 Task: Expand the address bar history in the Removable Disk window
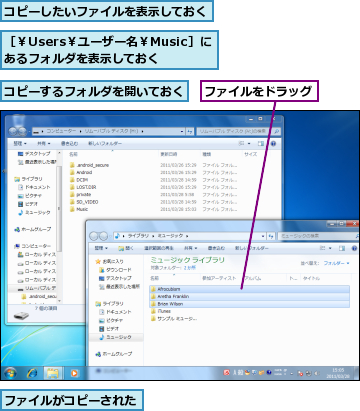(x=182, y=132)
